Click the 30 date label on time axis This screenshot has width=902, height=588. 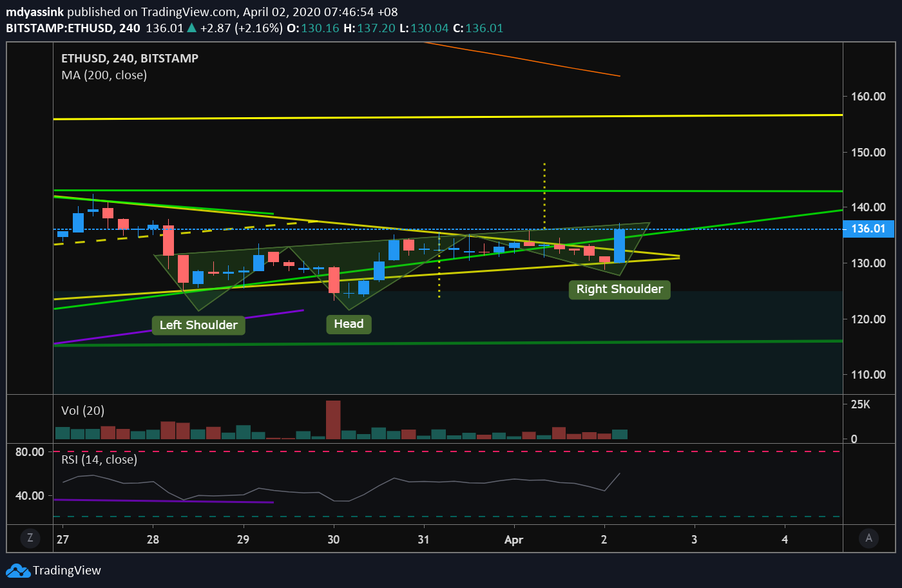(x=333, y=539)
